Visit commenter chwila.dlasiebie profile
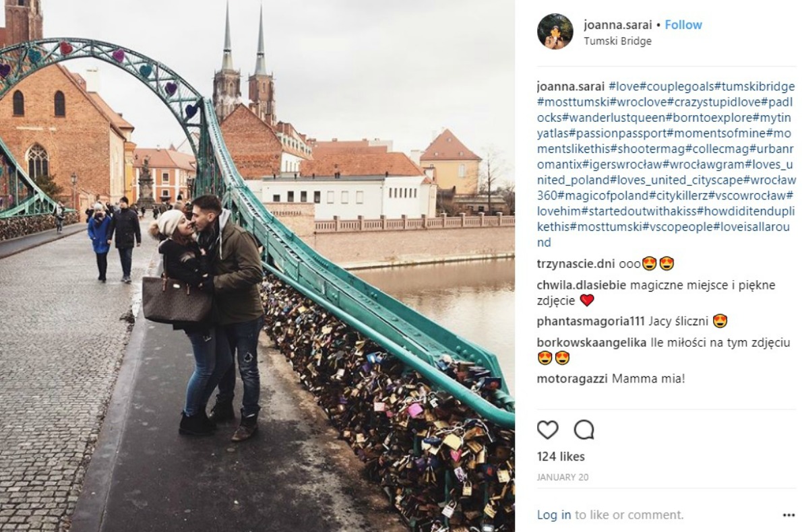The image size is (802, 532). [x=582, y=285]
